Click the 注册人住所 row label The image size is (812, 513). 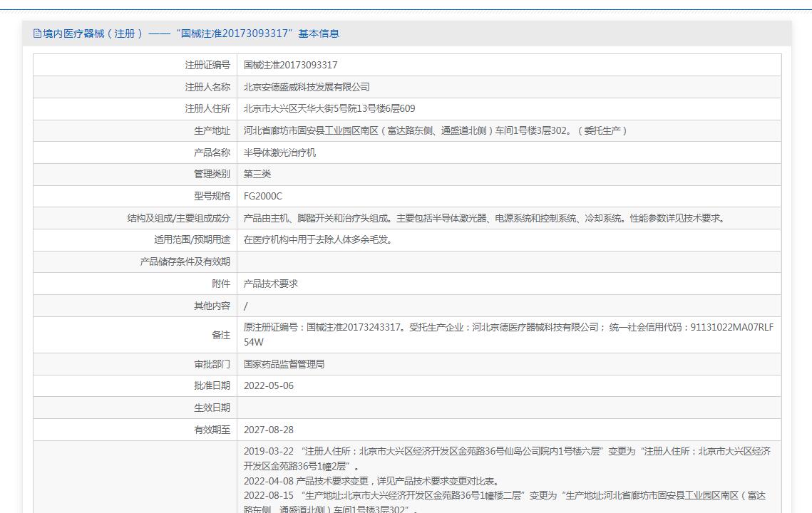[x=207, y=109]
